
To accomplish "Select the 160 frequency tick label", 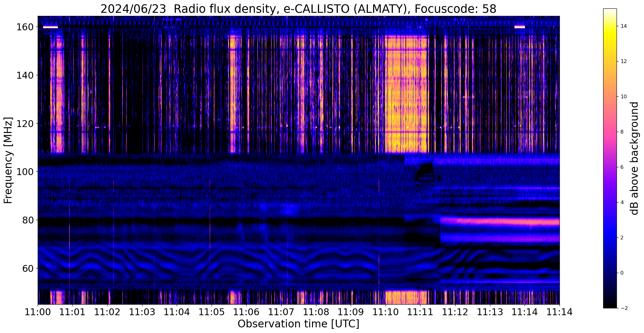I will tap(25, 27).
